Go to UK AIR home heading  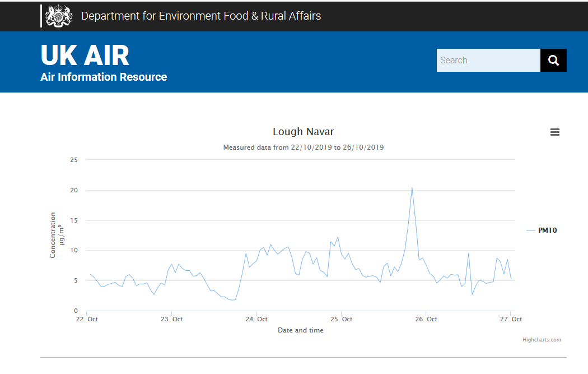(x=85, y=56)
